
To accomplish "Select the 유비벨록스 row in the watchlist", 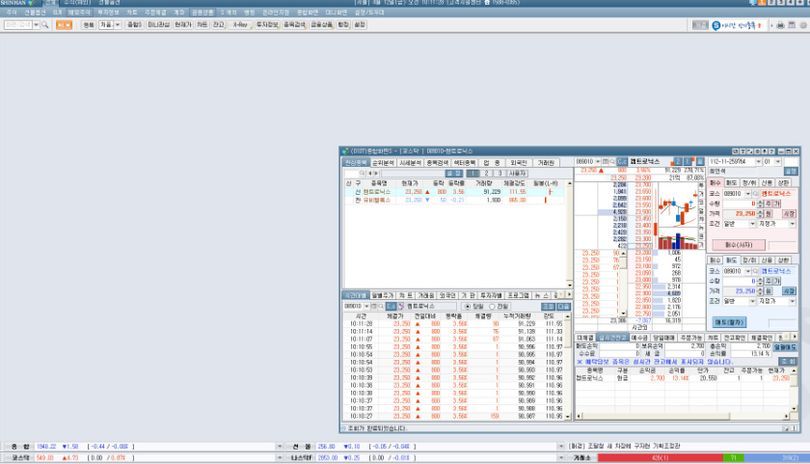I will point(455,200).
